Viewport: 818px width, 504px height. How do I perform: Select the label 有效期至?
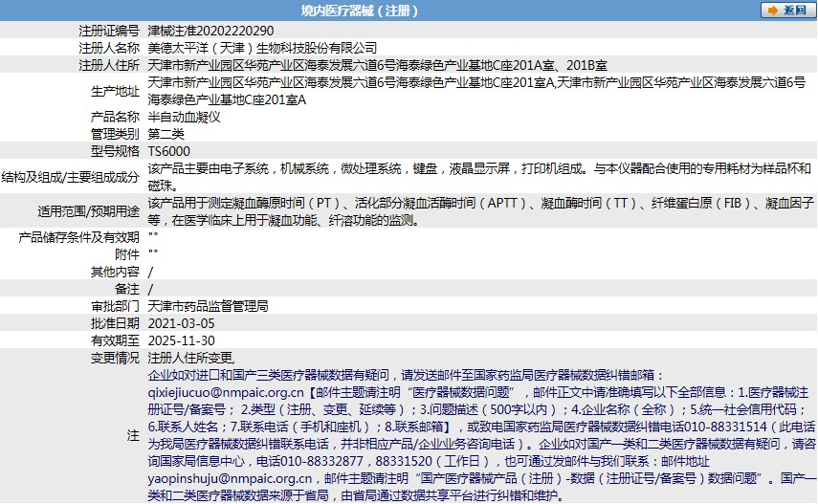[x=116, y=340]
